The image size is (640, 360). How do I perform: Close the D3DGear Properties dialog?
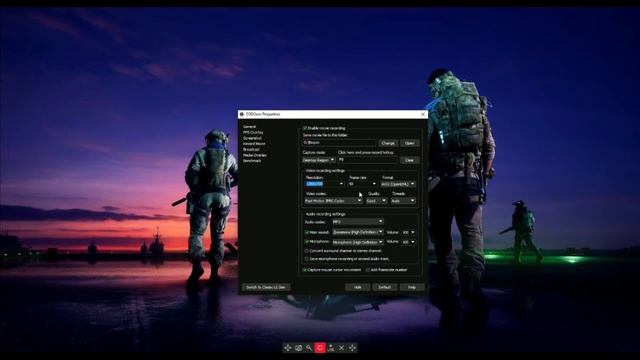point(423,114)
